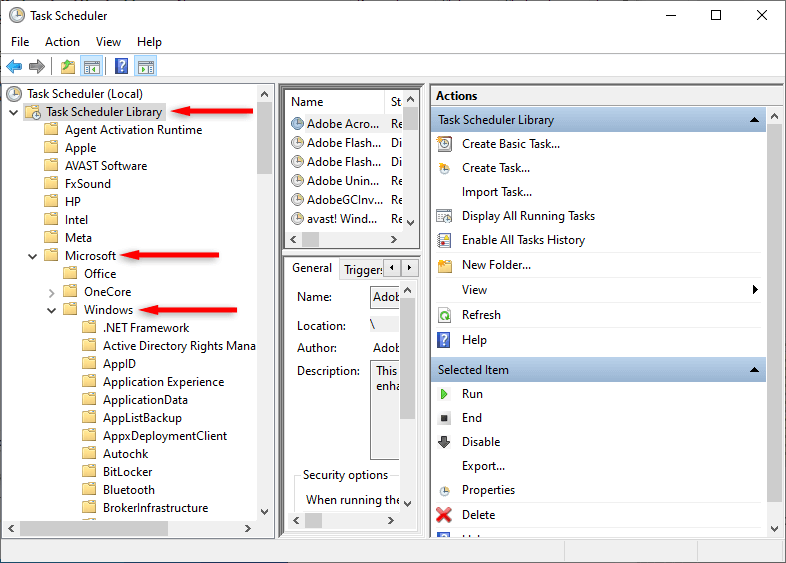Screen dimensions: 786x563
Task: Click the Create Basic Task icon
Action: pyautogui.click(x=444, y=144)
